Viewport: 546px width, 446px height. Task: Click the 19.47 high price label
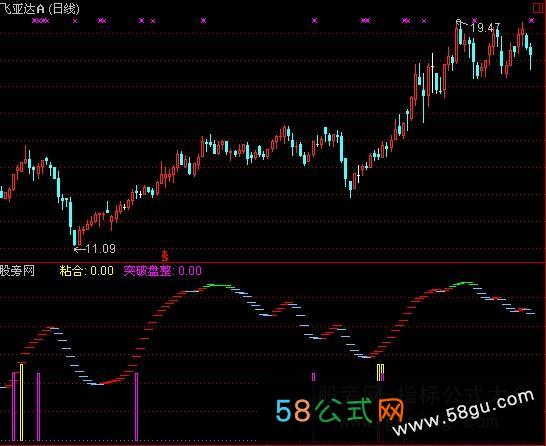pyautogui.click(x=485, y=28)
